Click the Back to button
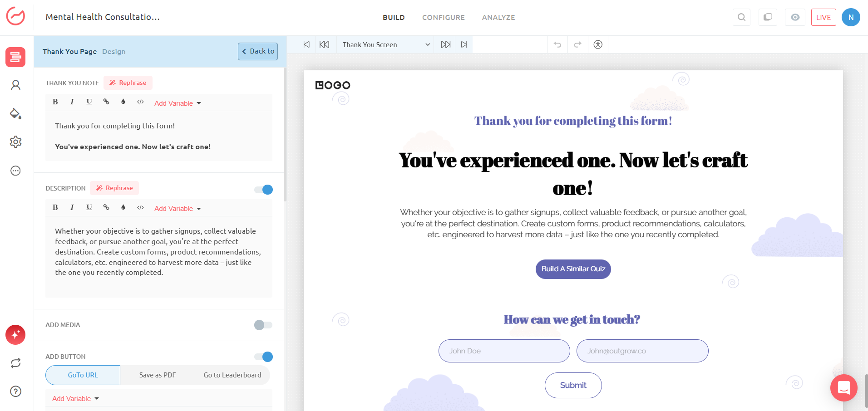Viewport: 868px width, 411px height. click(258, 51)
